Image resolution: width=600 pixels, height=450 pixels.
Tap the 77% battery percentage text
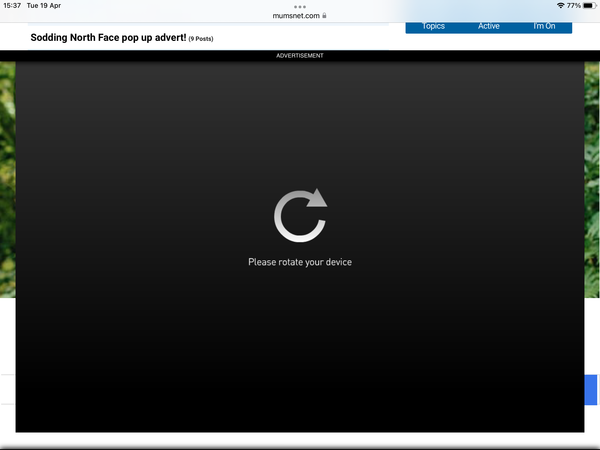[x=574, y=6]
